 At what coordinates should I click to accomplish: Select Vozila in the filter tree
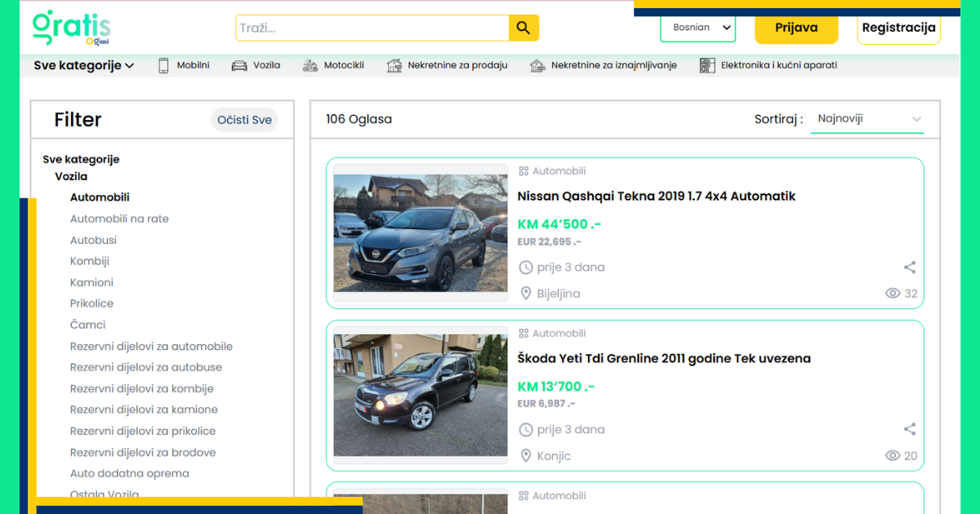point(71,176)
